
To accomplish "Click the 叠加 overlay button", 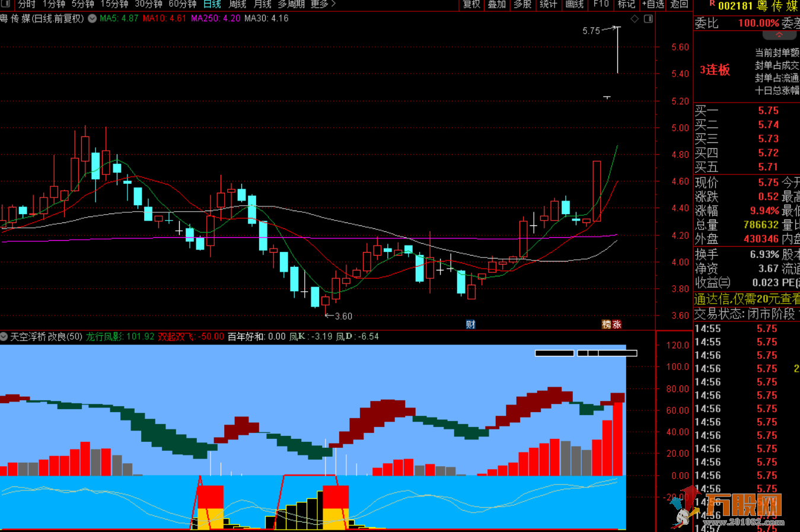I will 497,4.
